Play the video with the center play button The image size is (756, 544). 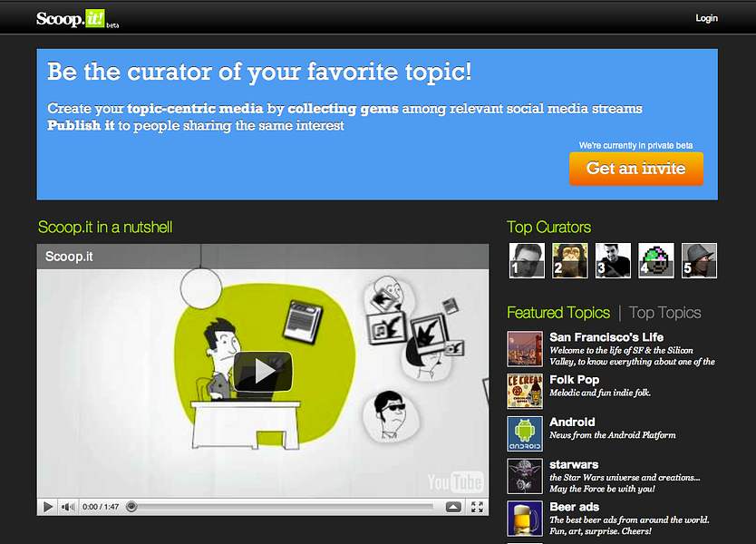(263, 371)
